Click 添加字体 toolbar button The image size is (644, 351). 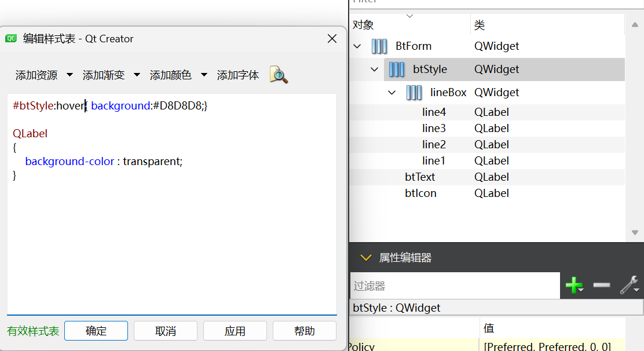238,75
